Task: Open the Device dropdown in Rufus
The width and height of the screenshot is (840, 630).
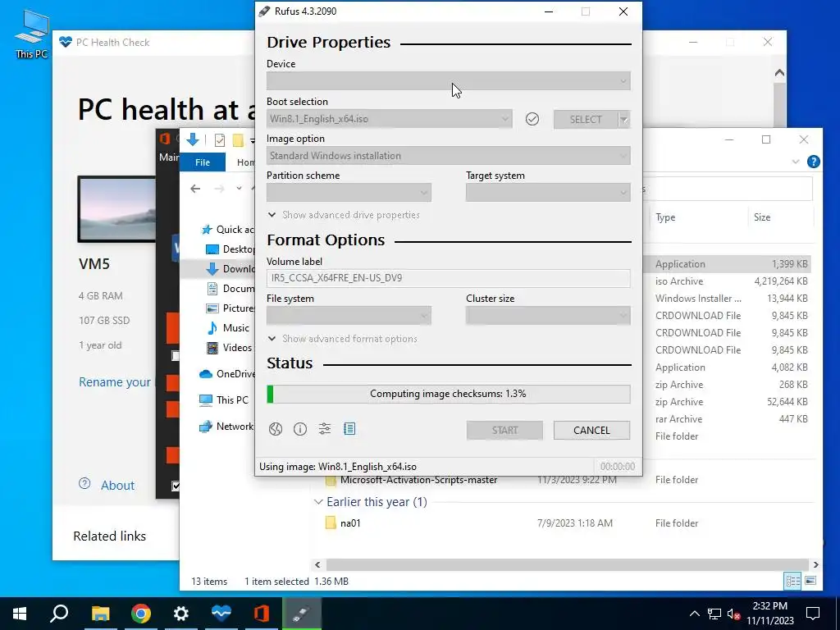Action: pyautogui.click(x=449, y=81)
